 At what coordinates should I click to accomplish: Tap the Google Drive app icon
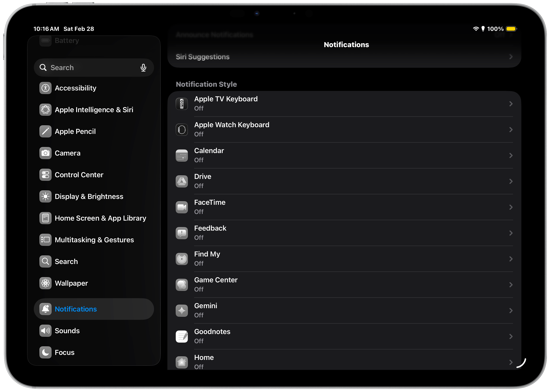pos(182,181)
